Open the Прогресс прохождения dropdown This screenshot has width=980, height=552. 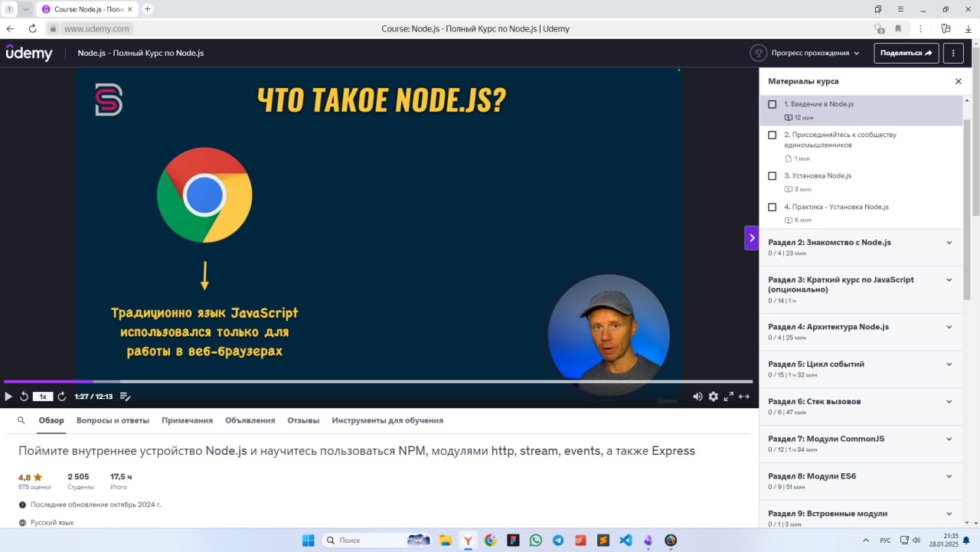(x=805, y=53)
